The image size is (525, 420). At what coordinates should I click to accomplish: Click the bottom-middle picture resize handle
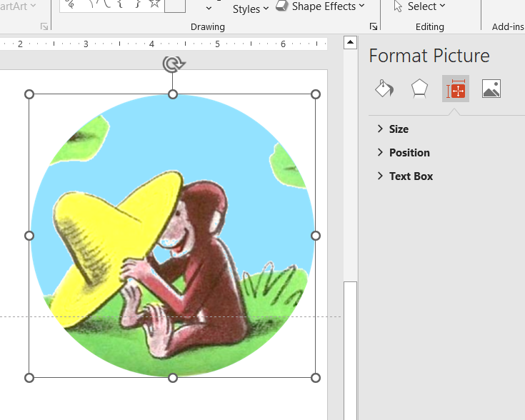point(172,378)
